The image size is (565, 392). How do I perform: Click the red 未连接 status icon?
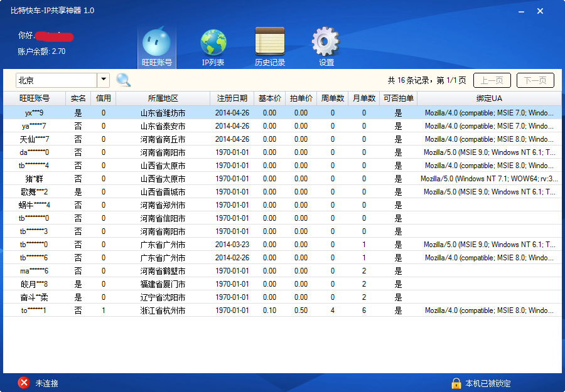tap(24, 383)
